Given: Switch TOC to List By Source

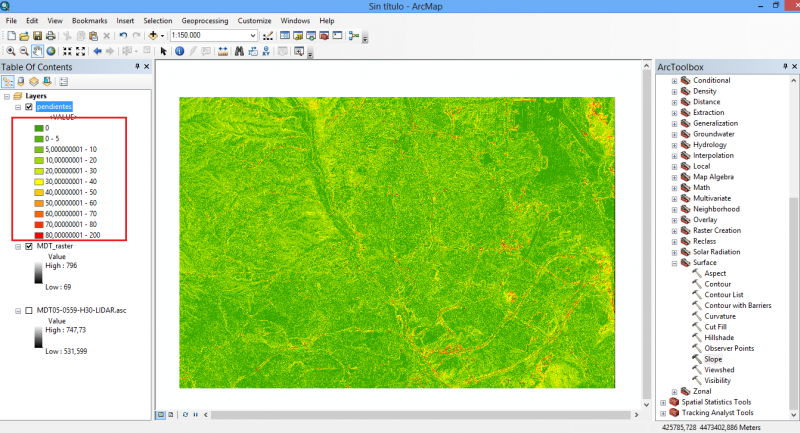Looking at the screenshot, I should [x=20, y=82].
